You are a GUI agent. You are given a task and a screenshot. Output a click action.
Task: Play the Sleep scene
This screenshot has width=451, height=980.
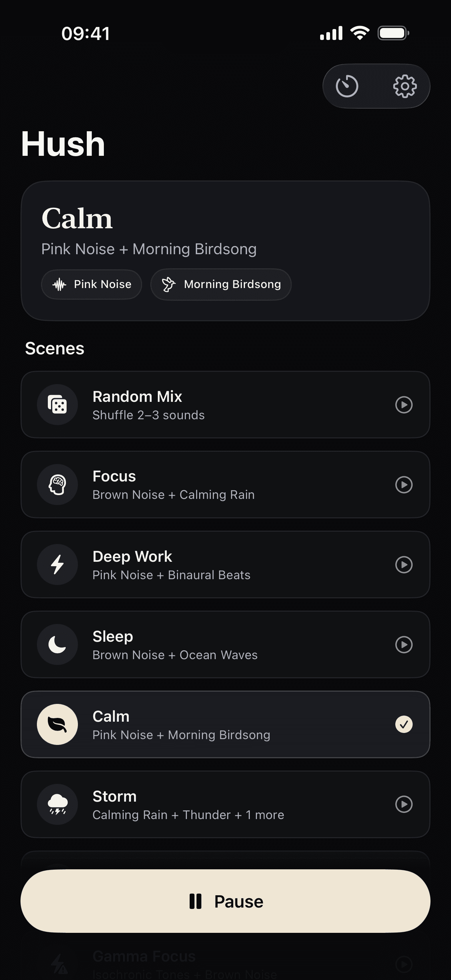coord(404,644)
